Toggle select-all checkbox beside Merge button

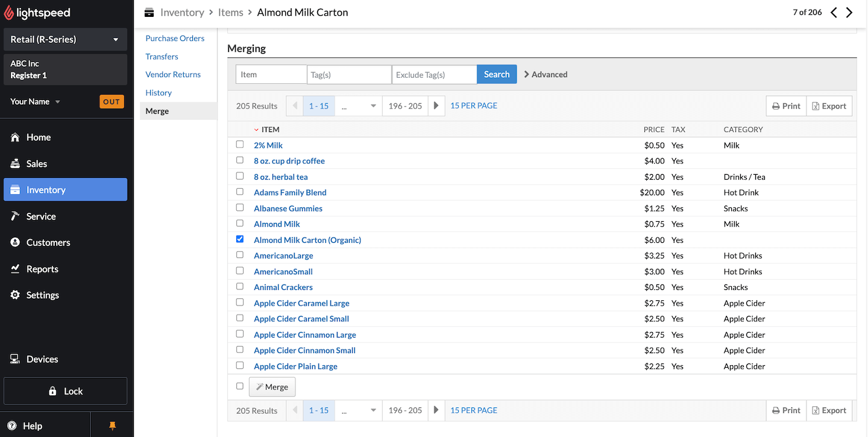pyautogui.click(x=240, y=386)
